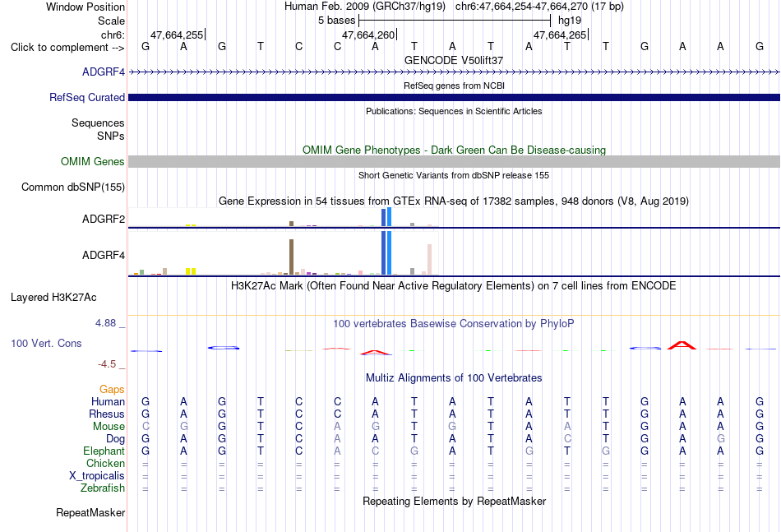Open the OMIM Genes track label
Screen dimensions: 781x532
tap(93, 161)
